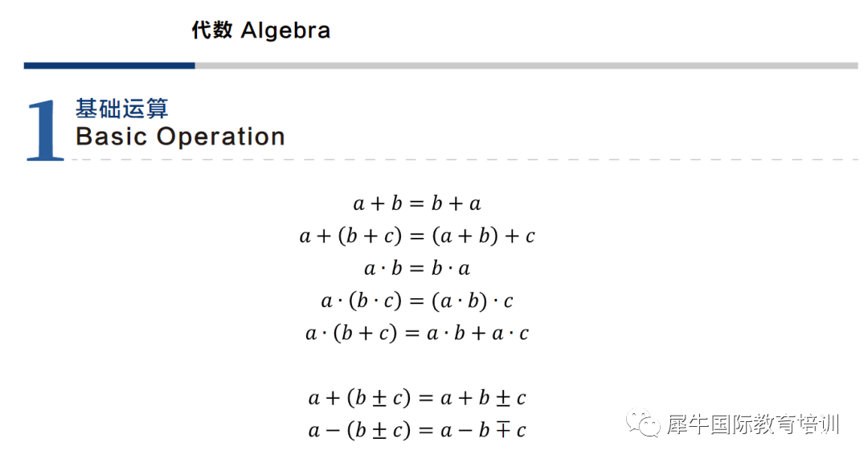Click the ∓ symbol in last formula
Screen dimensions: 868x463
pos(502,430)
